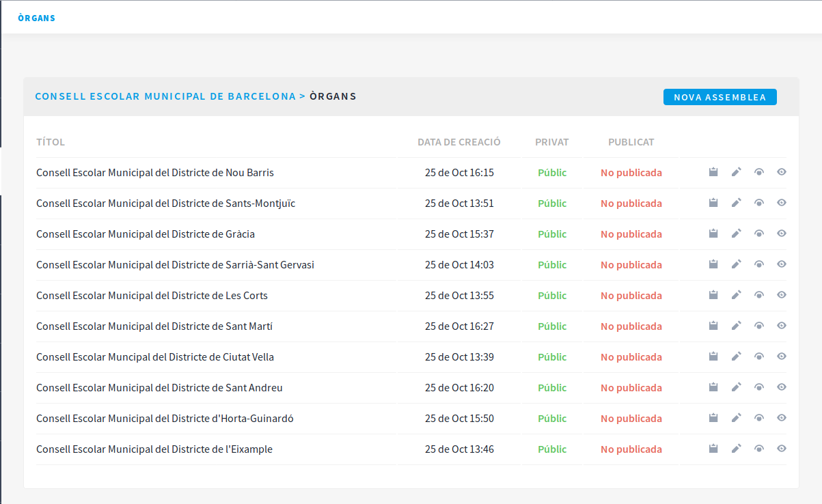The width and height of the screenshot is (822, 504).
Task: Open the Districte de Sant Martí council title
Action: click(154, 326)
